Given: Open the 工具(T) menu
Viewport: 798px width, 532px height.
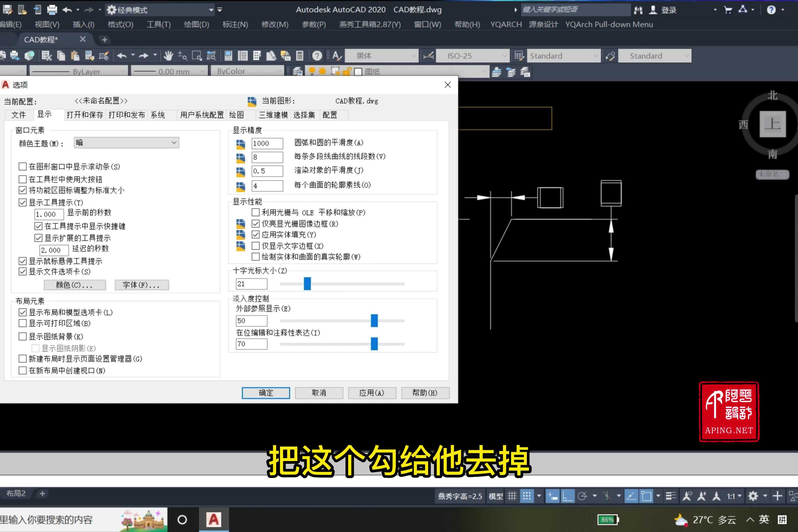Looking at the screenshot, I should [x=158, y=24].
